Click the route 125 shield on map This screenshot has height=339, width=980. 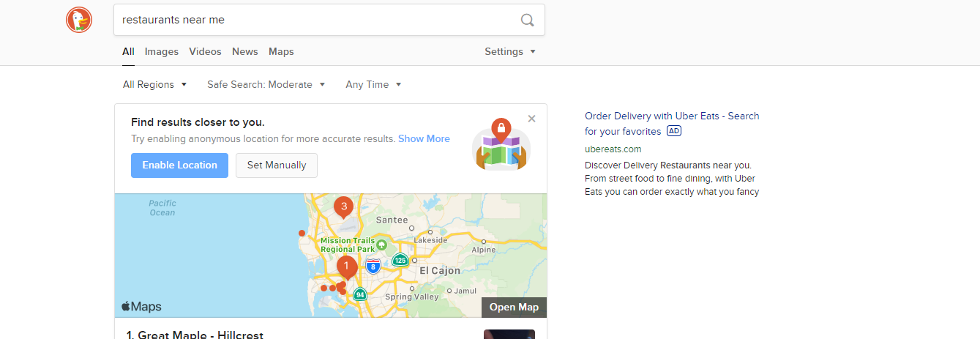400,260
